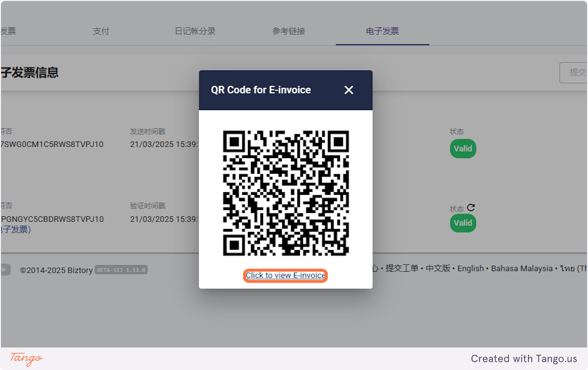Switch to the 参考链接 tab

point(289,31)
